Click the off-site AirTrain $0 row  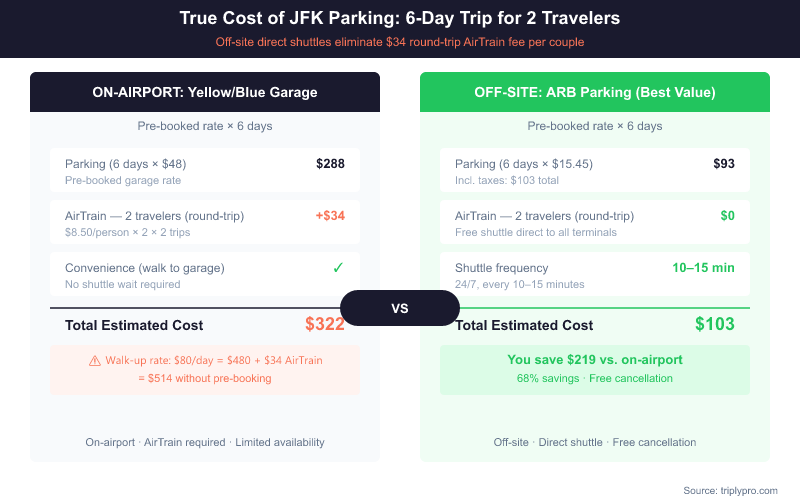point(595,223)
